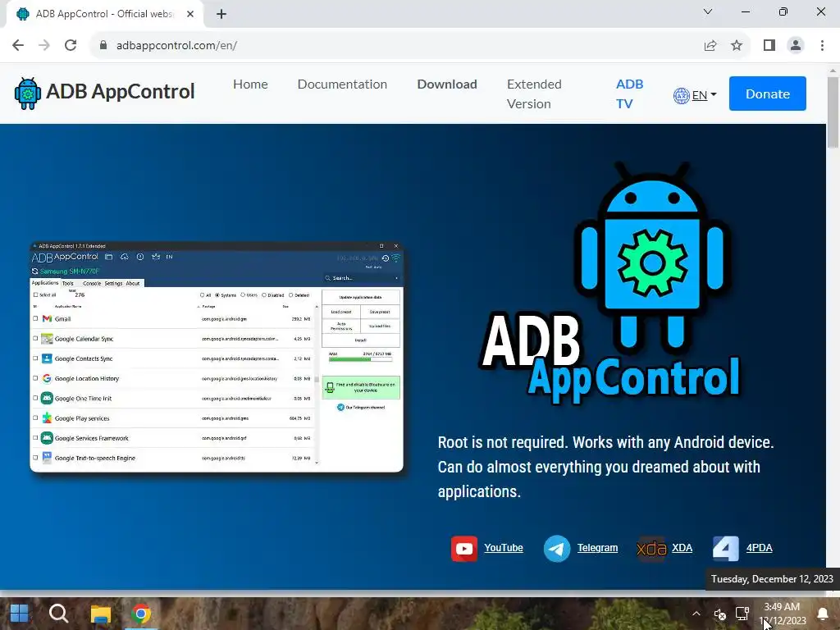The height and width of the screenshot is (630, 840).
Task: Reload the page with refresh icon
Action: [x=71, y=45]
